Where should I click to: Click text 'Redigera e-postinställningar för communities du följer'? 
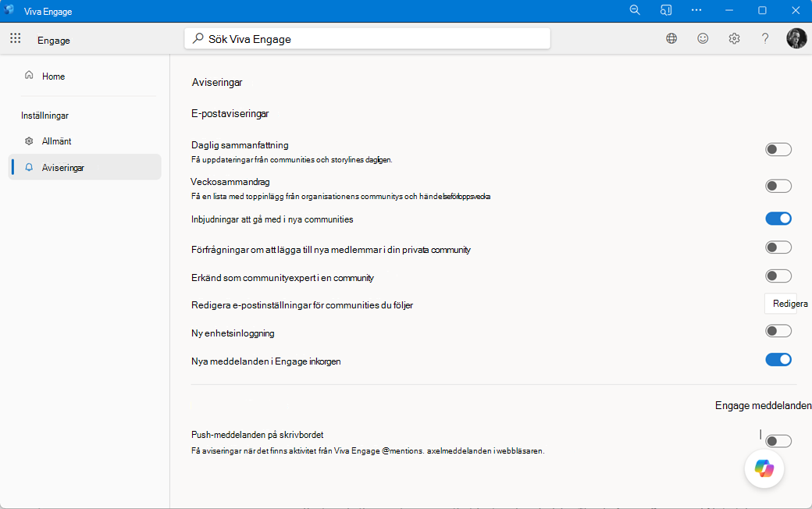pyautogui.click(x=302, y=305)
